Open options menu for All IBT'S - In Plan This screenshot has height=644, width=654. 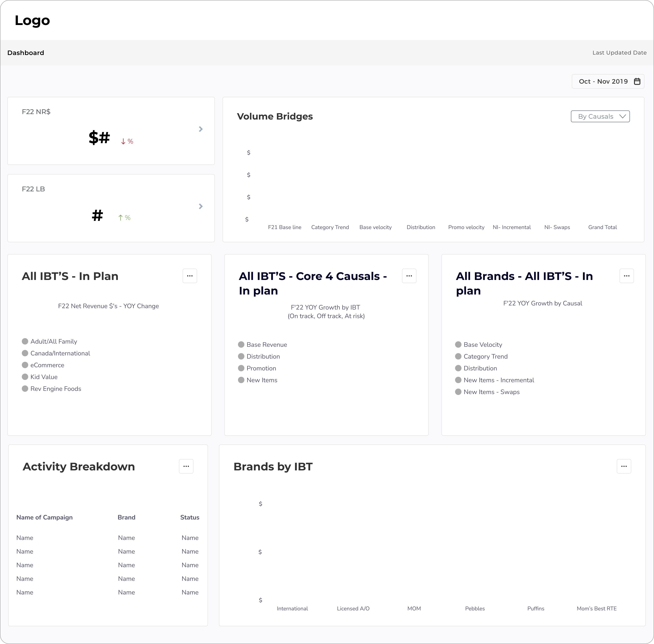190,276
